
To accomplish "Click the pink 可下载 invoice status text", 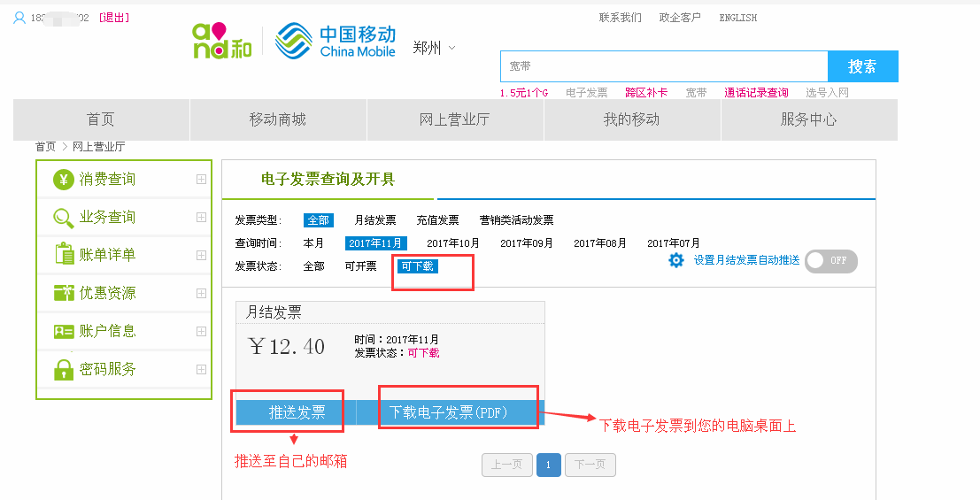I will click(424, 352).
